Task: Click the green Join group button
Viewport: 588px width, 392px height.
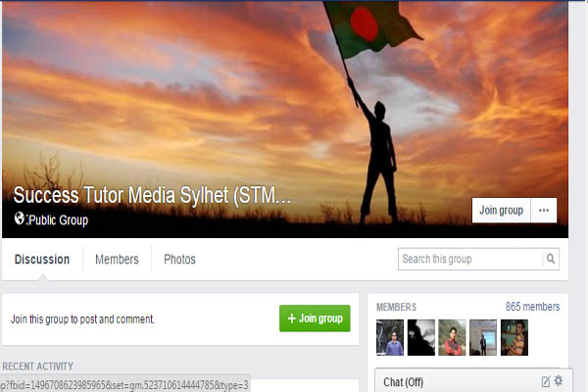Action: tap(315, 318)
